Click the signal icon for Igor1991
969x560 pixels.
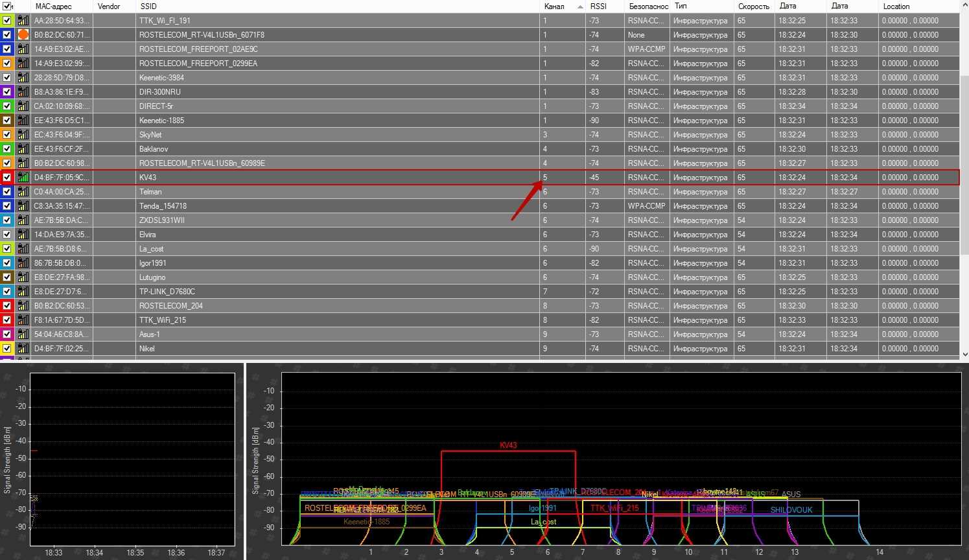point(23,263)
